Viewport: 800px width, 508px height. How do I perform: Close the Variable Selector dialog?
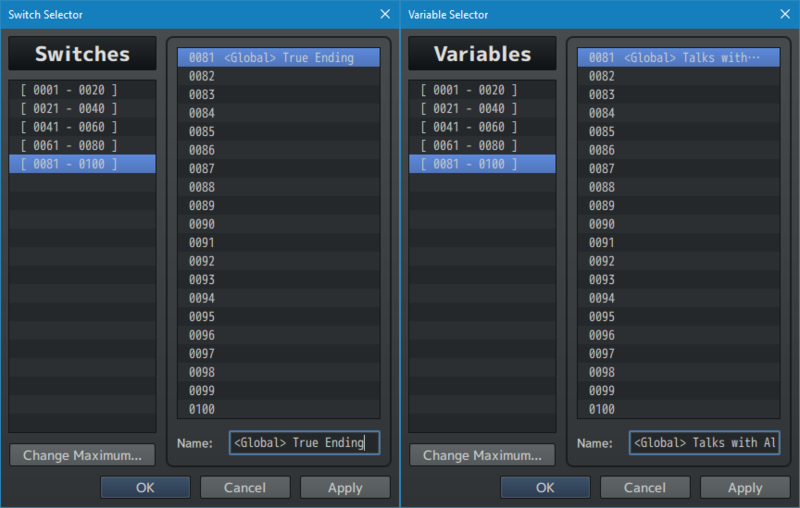[x=785, y=14]
